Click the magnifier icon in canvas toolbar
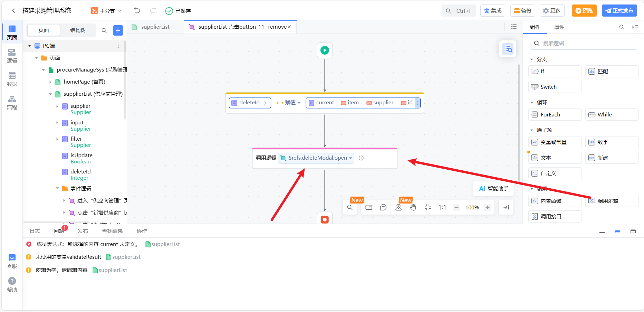This screenshot has height=312, width=644. 350,207
